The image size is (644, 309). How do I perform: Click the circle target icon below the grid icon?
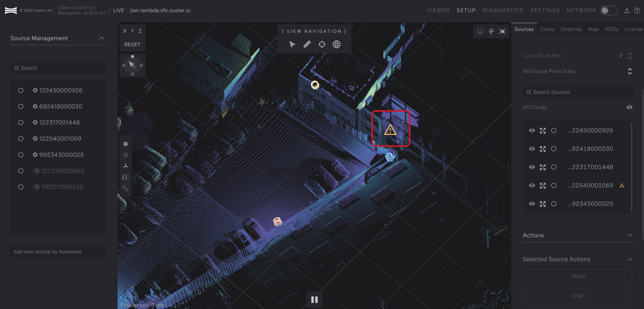click(x=125, y=155)
